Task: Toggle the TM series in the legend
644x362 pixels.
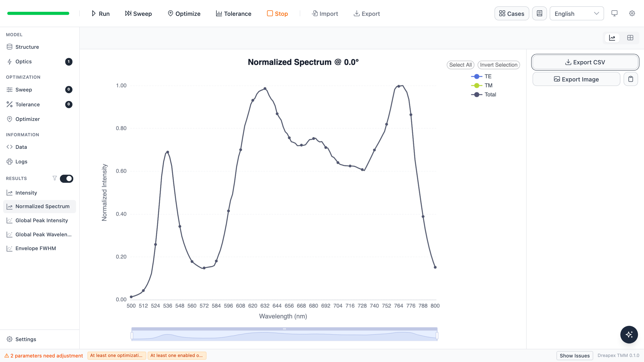Action: tap(482, 85)
